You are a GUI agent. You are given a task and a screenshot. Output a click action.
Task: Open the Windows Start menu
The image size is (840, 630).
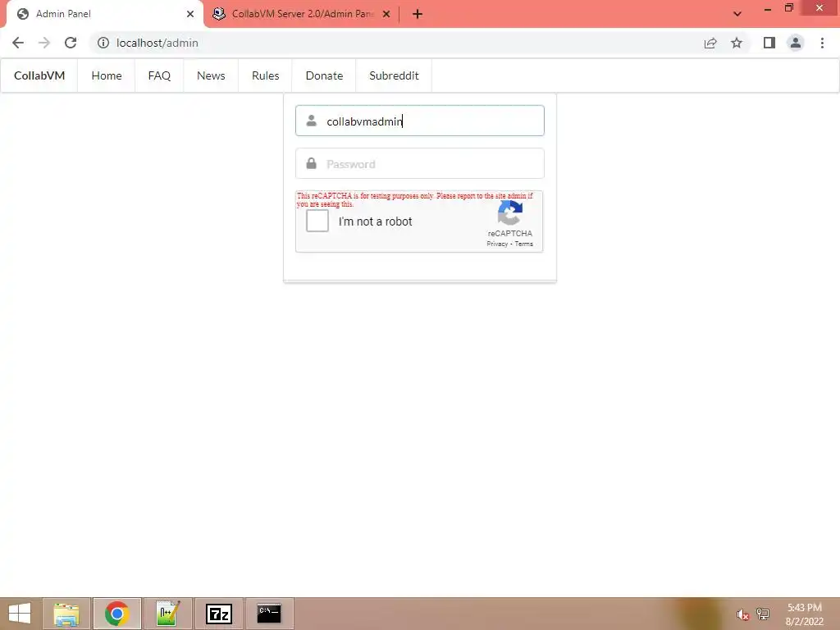pyautogui.click(x=20, y=614)
